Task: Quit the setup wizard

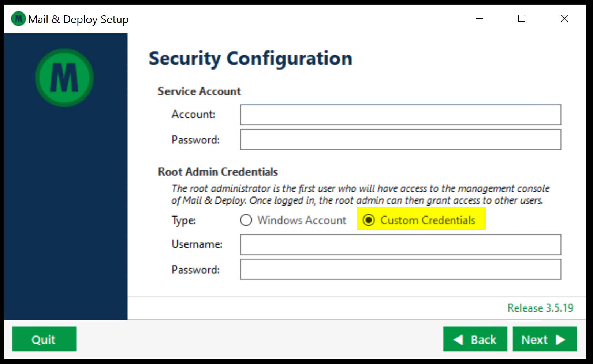Action: (x=44, y=339)
